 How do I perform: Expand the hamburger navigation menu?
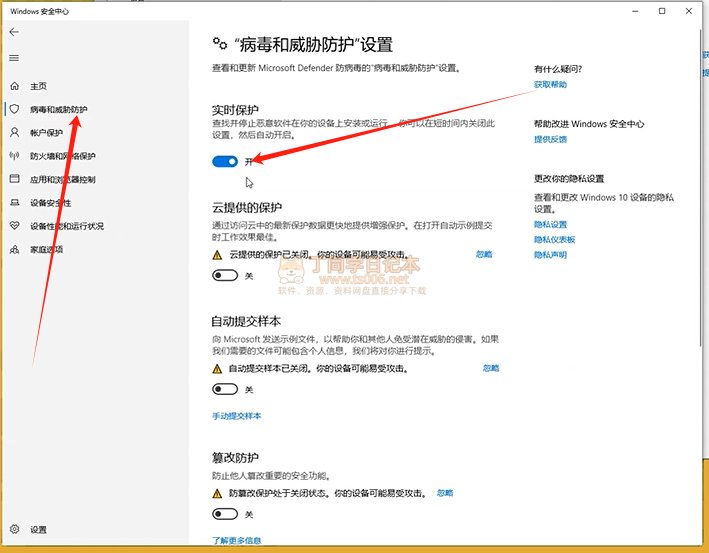point(14,58)
